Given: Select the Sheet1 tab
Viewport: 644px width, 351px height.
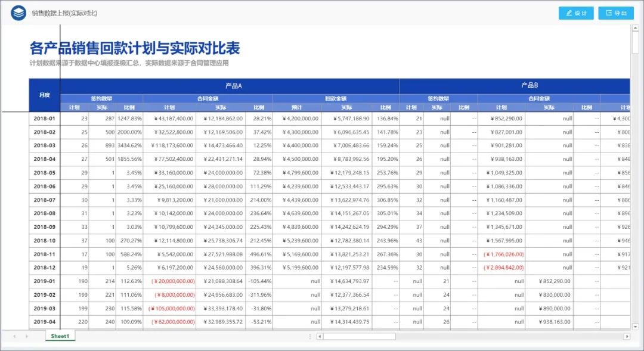Looking at the screenshot, I should (x=60, y=336).
